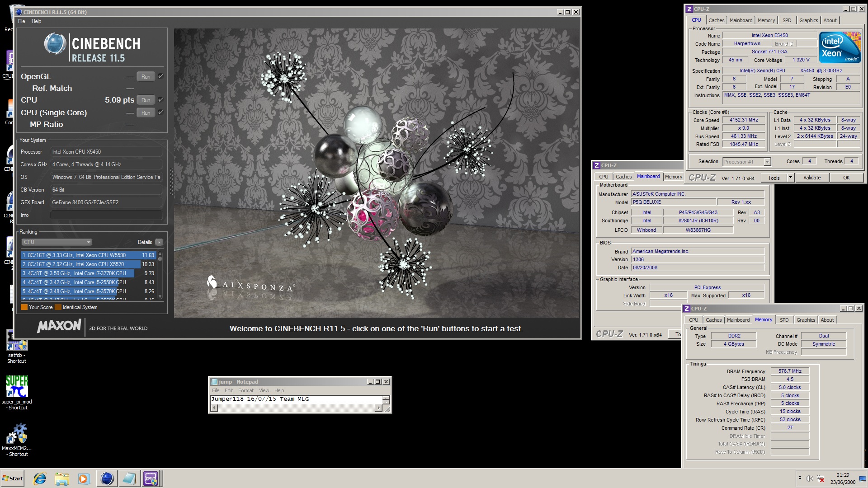This screenshot has height=488, width=868.
Task: Click the '5.09 pts' CPU score
Action: point(119,100)
